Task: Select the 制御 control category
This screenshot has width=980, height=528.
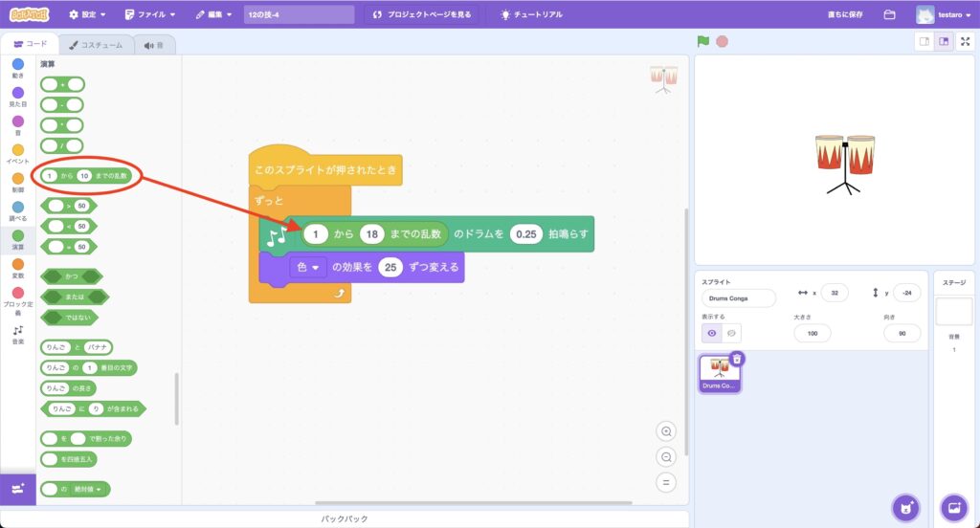Action: [18, 183]
